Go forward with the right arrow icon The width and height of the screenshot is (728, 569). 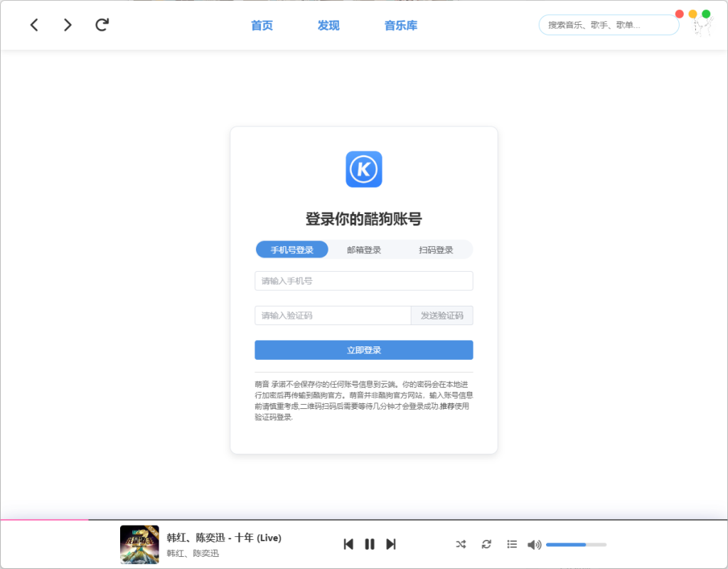[68, 25]
